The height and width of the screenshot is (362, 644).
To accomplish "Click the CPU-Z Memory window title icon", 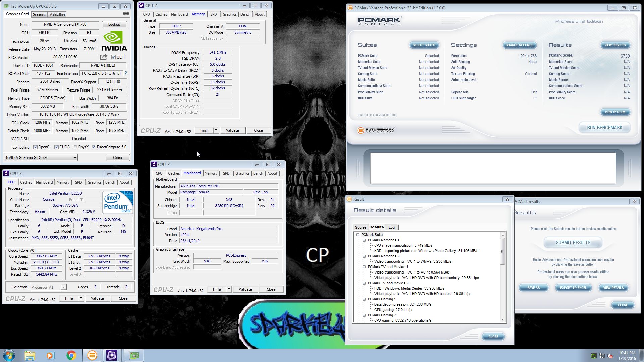I will [x=141, y=5].
